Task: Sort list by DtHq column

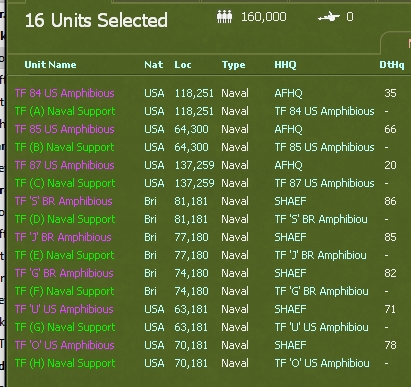Action: (x=392, y=65)
